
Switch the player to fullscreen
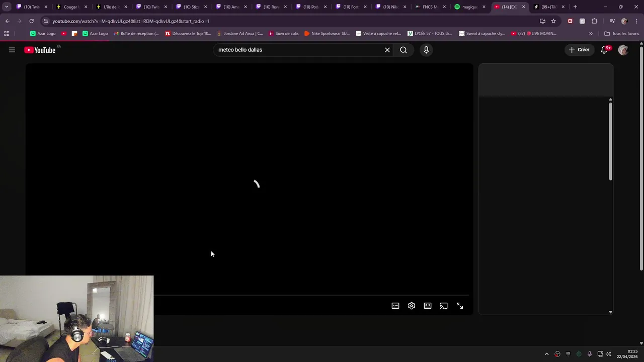click(460, 306)
